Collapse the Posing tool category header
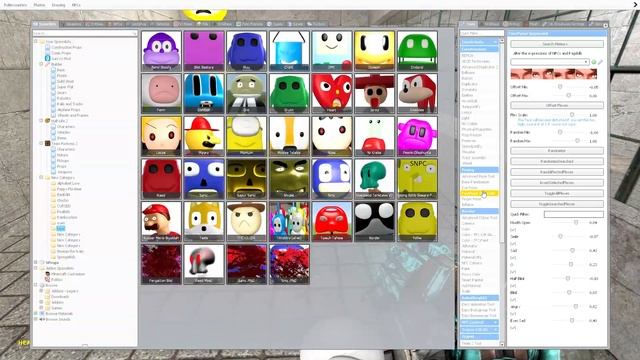This screenshot has height=360, width=640. (479, 170)
